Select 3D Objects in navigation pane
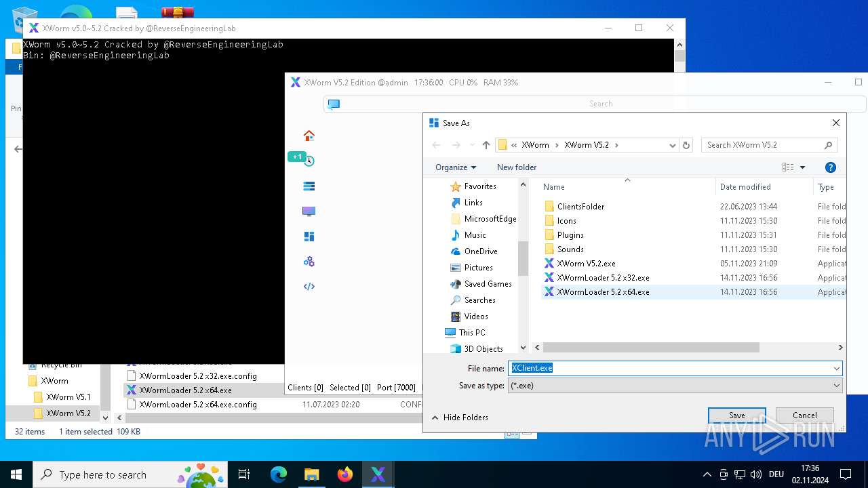The image size is (868, 488). [484, 349]
